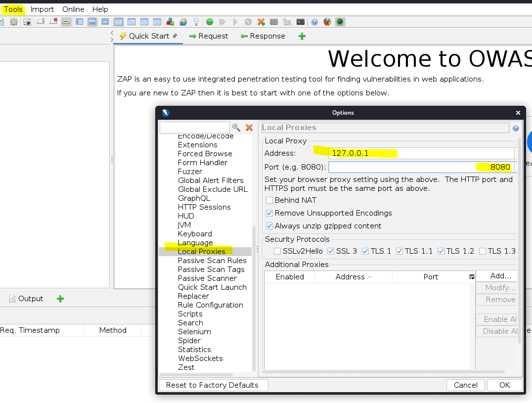The width and height of the screenshot is (532, 403).
Task: Select the Quick Start tab
Action: [x=148, y=36]
